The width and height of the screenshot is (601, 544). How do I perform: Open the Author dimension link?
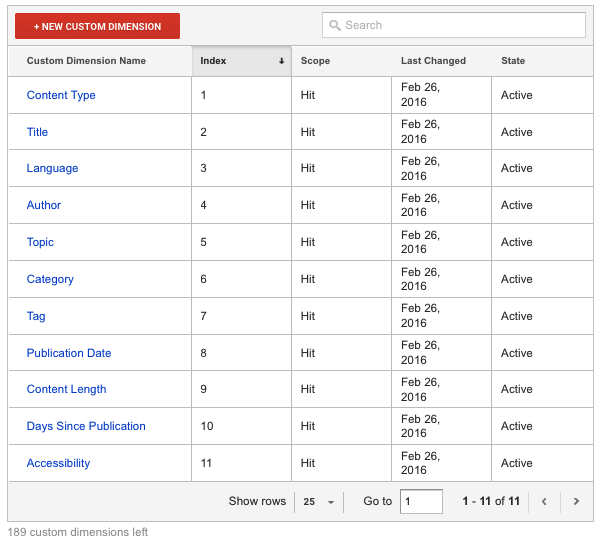click(44, 205)
